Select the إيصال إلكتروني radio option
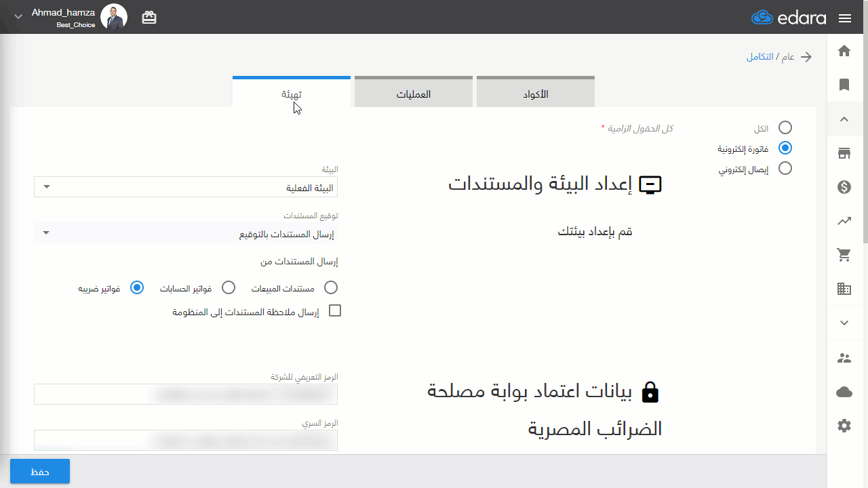This screenshot has height=488, width=868. pos(785,168)
